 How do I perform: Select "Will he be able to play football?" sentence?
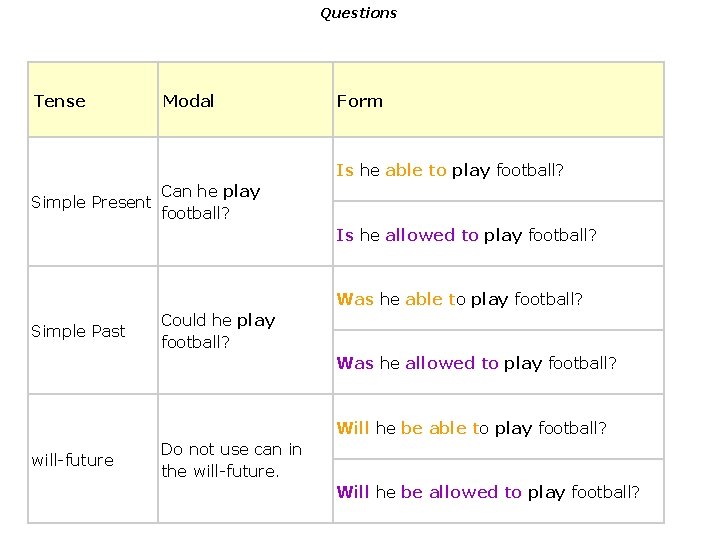472,428
